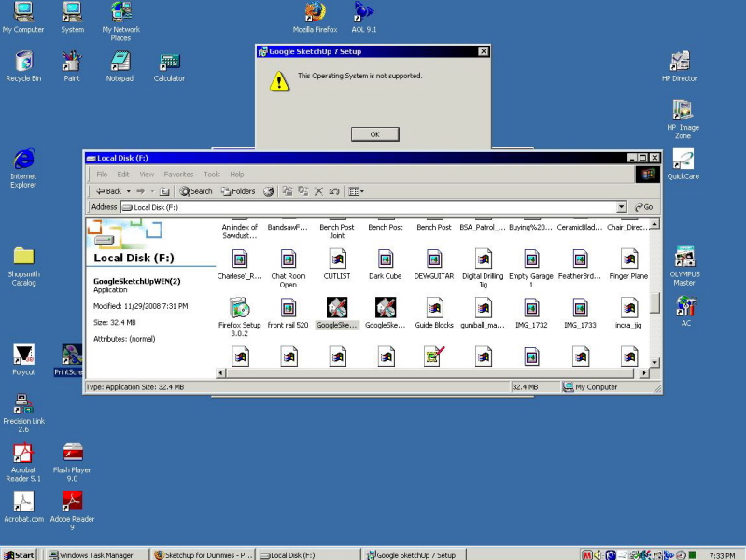Select the IMG_1732 image file

point(531,313)
